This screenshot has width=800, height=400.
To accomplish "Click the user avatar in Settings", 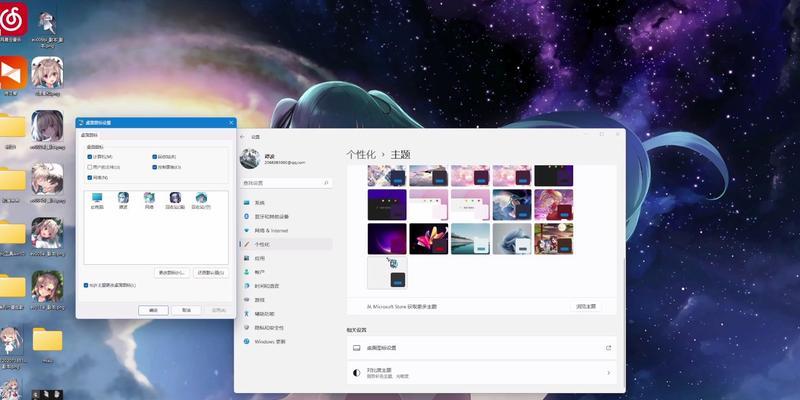I will tap(250, 159).
